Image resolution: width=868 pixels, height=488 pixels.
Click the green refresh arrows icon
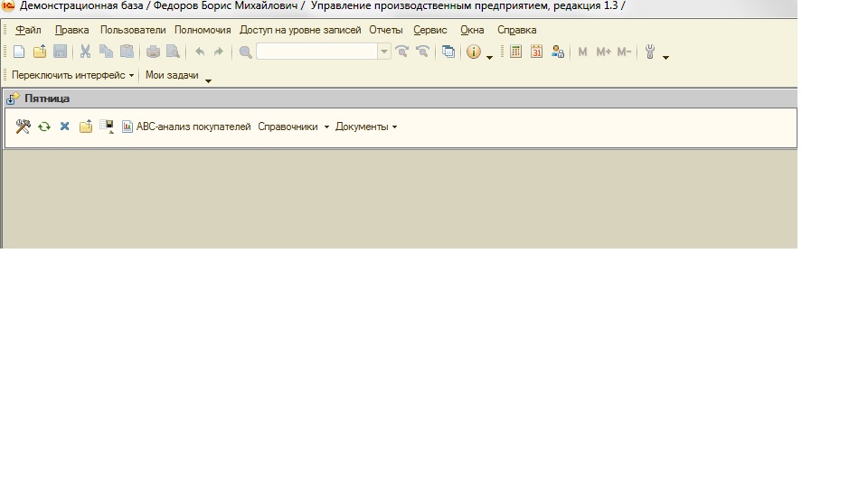[43, 127]
